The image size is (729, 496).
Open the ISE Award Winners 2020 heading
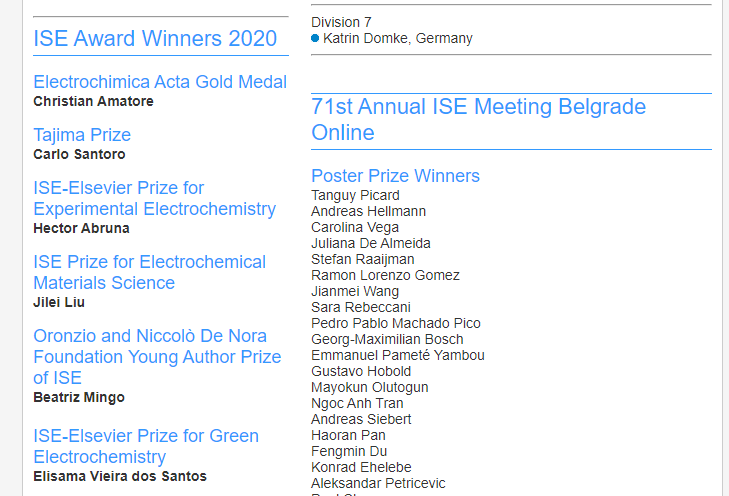pyautogui.click(x=155, y=38)
